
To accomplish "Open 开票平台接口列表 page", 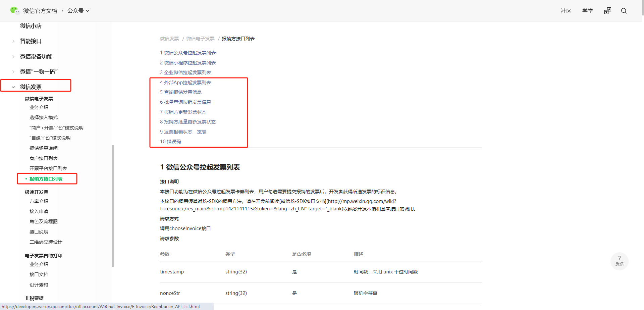I will [x=48, y=168].
